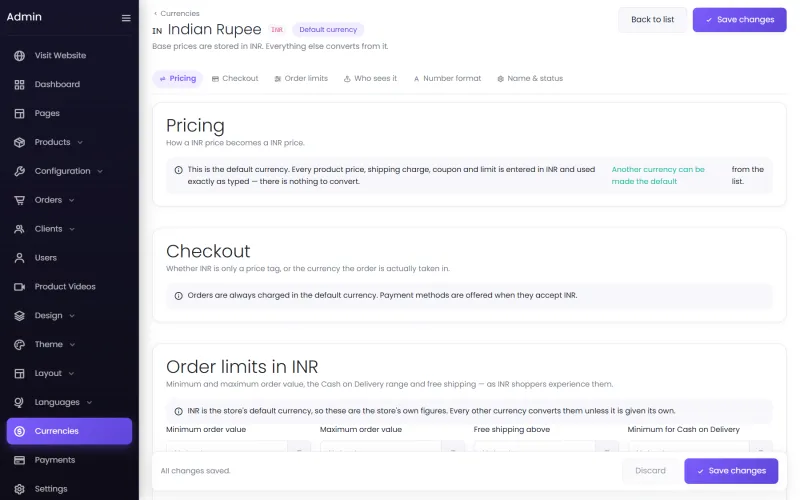Click the Languages icon in sidebar

tap(19, 403)
